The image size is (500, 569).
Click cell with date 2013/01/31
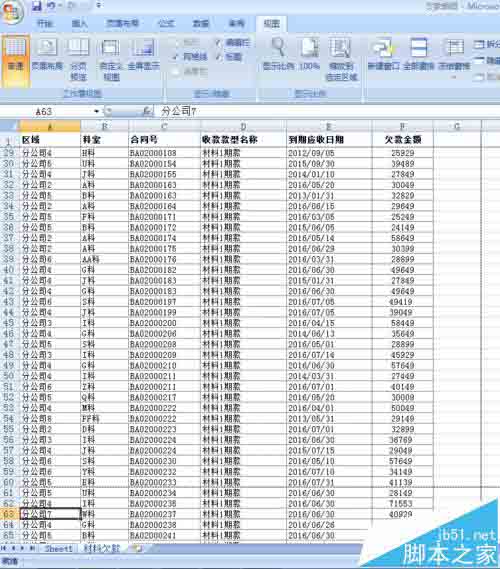tap(329, 196)
